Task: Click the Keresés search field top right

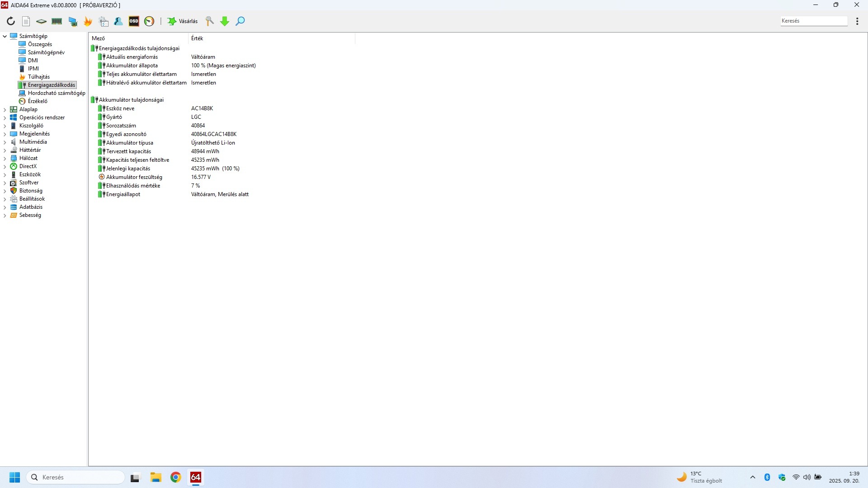Action: 813,21
